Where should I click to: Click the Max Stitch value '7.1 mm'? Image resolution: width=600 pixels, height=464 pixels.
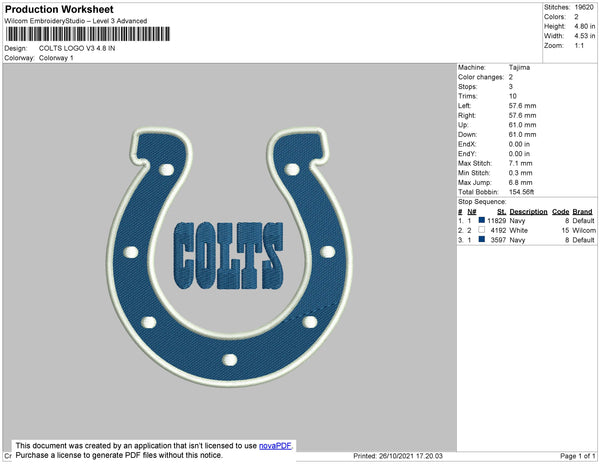click(x=520, y=163)
